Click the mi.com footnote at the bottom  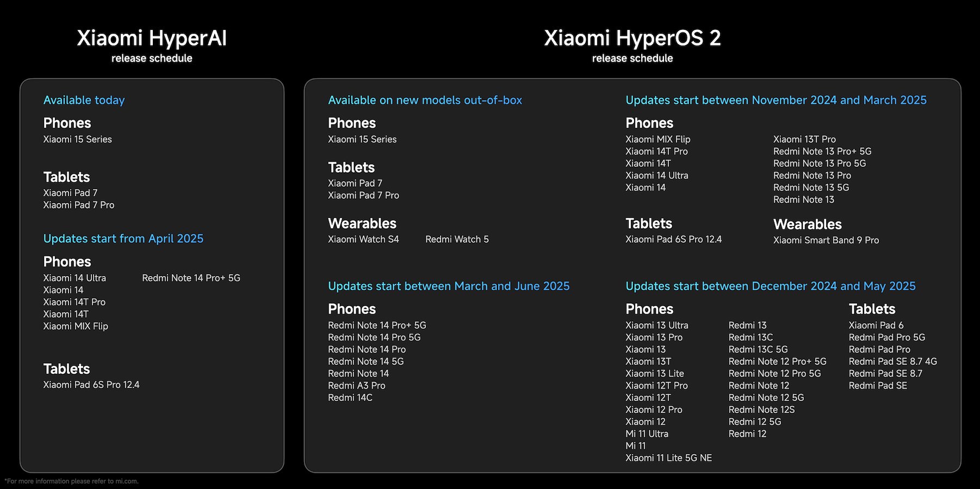point(72,481)
